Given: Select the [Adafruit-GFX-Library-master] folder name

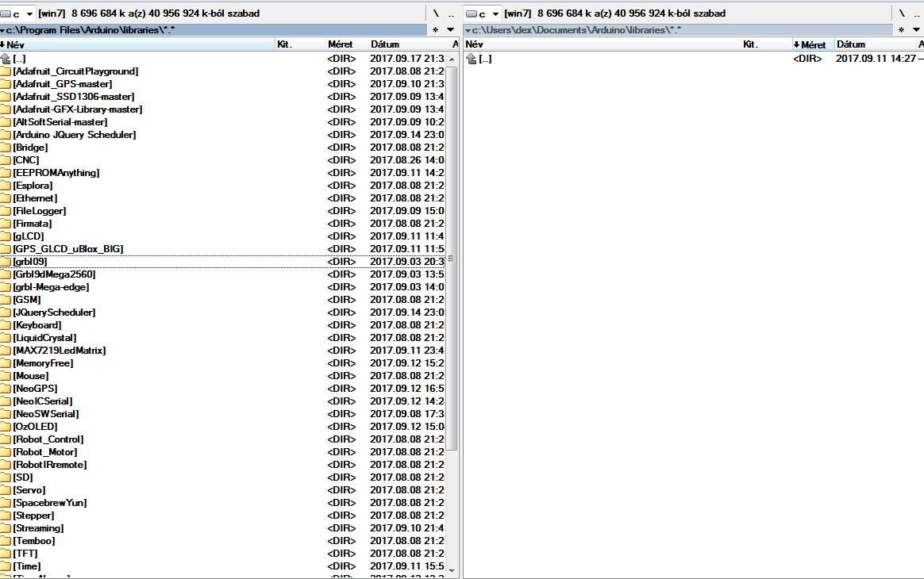Looking at the screenshot, I should coord(78,109).
